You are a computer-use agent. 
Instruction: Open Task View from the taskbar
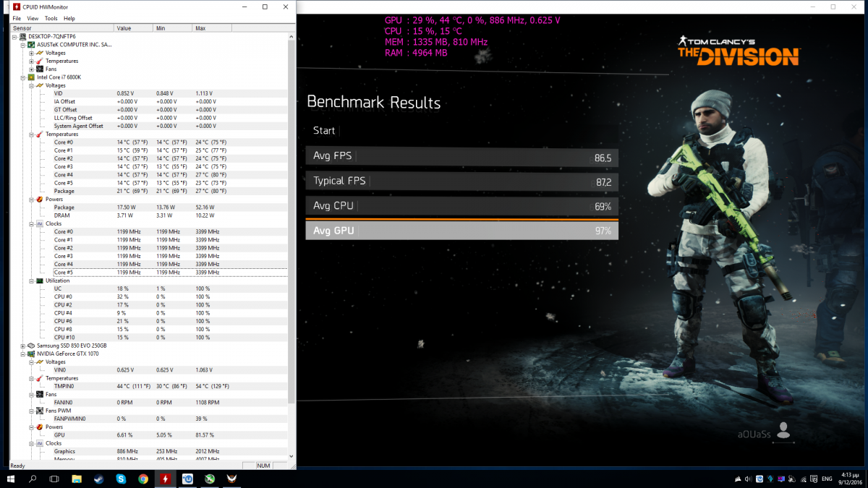click(54, 479)
